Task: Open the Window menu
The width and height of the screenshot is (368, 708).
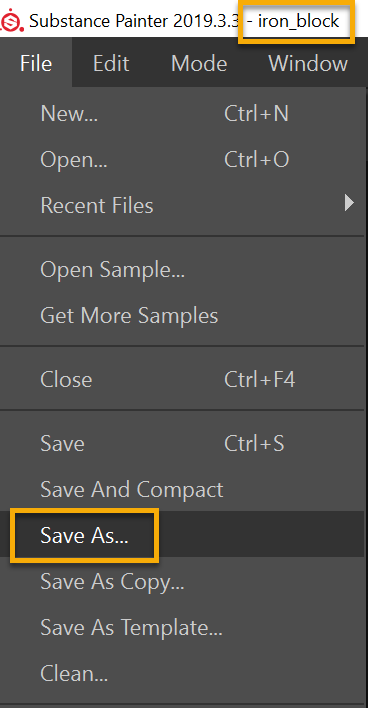Action: [308, 64]
